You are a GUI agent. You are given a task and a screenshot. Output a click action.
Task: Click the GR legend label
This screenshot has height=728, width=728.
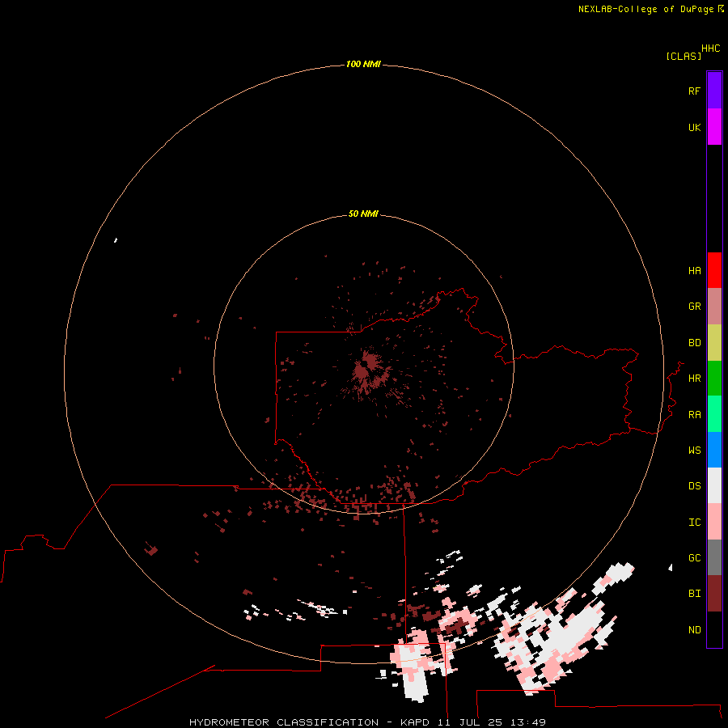(x=694, y=307)
